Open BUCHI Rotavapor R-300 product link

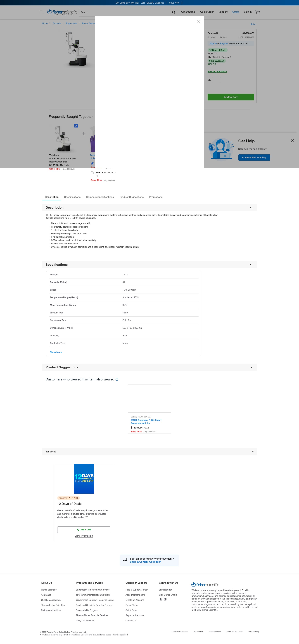coord(146,422)
